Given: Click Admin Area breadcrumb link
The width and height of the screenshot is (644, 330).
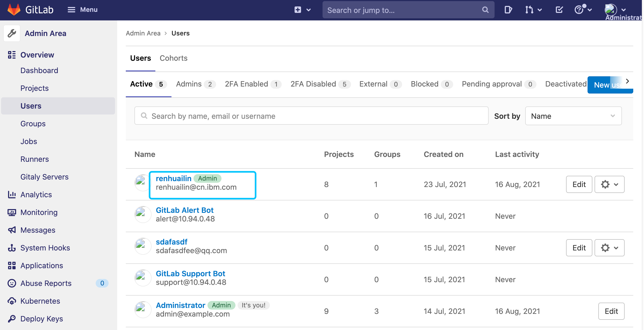Looking at the screenshot, I should click(143, 33).
